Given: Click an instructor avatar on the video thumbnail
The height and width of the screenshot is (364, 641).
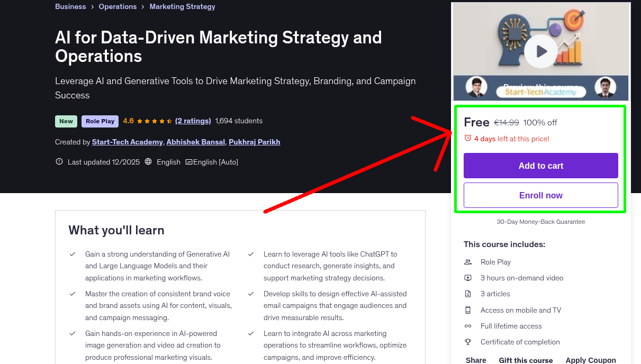Looking at the screenshot, I should 476,87.
